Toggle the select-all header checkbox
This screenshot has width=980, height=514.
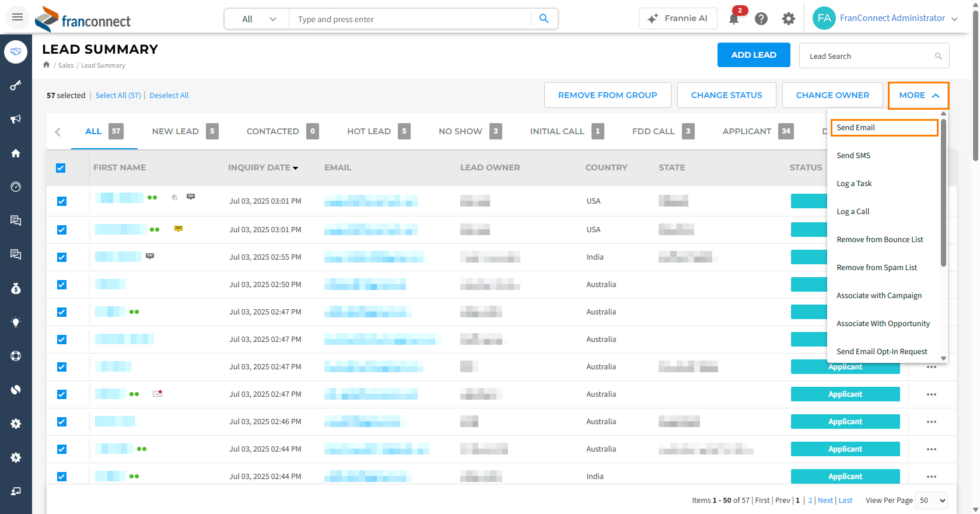click(61, 168)
